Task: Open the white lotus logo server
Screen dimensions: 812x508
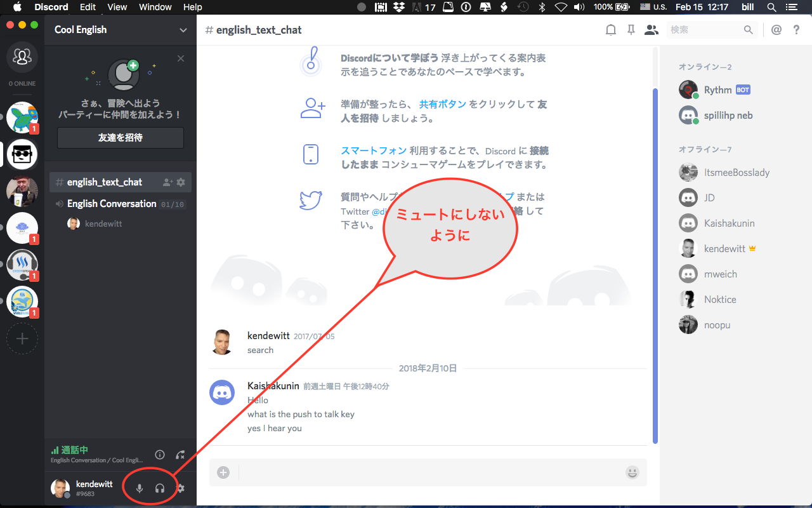Action: tap(22, 228)
